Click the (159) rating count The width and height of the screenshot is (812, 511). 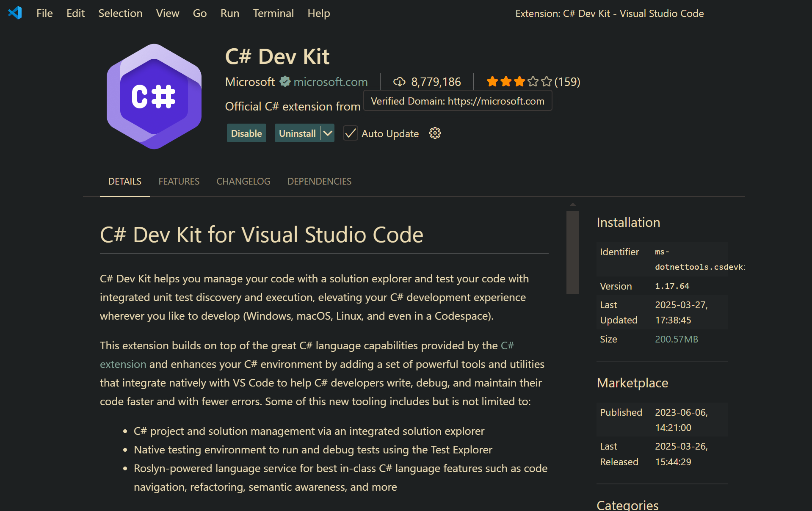click(x=567, y=82)
